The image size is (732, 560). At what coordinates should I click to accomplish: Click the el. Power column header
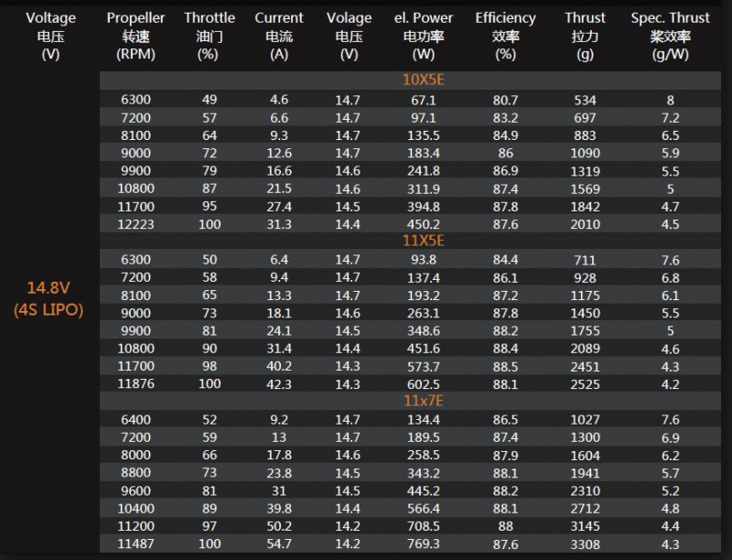[424, 36]
